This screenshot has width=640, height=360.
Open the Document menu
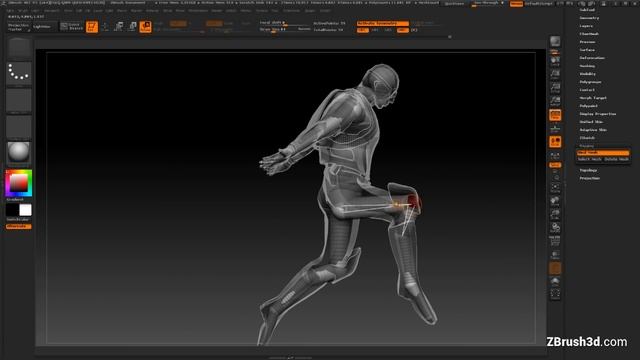(x=51, y=11)
